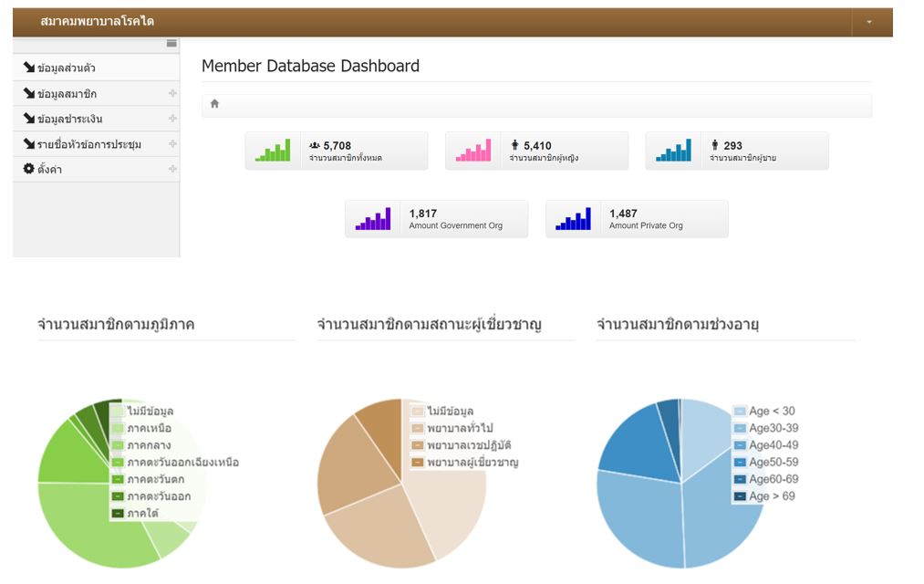Click the ภาคใต้ dark green legend swatch
This screenshot has height=584, width=924.
118,514
